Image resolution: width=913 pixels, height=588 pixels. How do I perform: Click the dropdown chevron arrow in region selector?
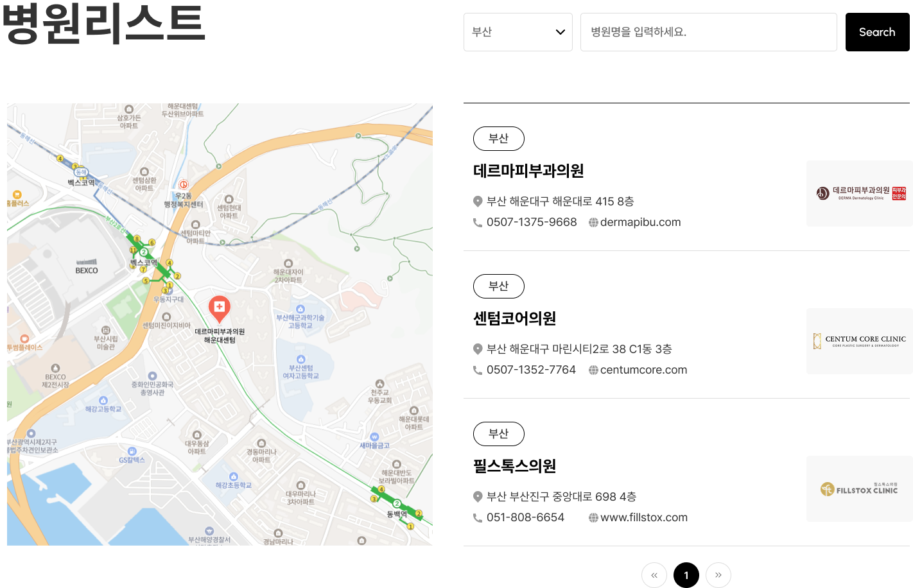click(560, 32)
